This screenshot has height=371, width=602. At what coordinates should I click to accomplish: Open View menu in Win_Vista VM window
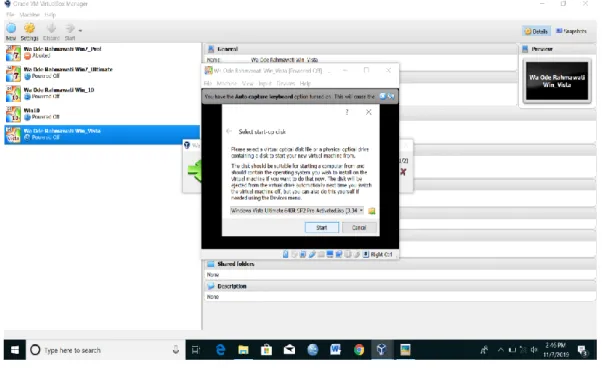[x=248, y=83]
